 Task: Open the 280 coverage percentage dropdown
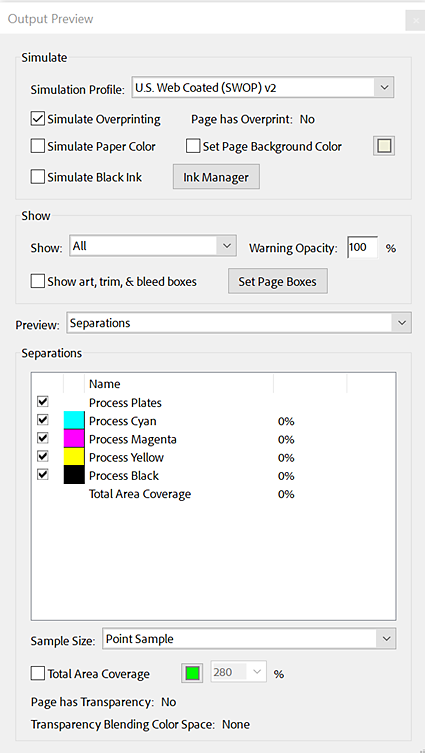[x=239, y=673]
